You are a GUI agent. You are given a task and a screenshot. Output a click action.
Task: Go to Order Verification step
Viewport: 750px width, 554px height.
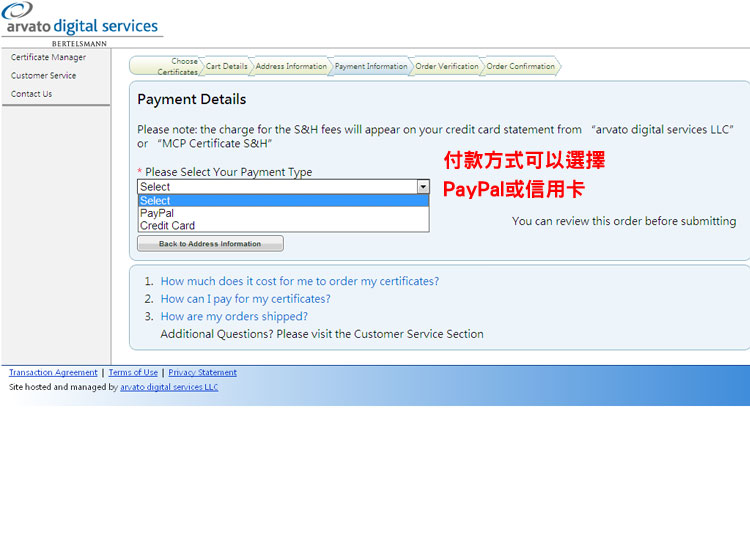click(x=447, y=66)
